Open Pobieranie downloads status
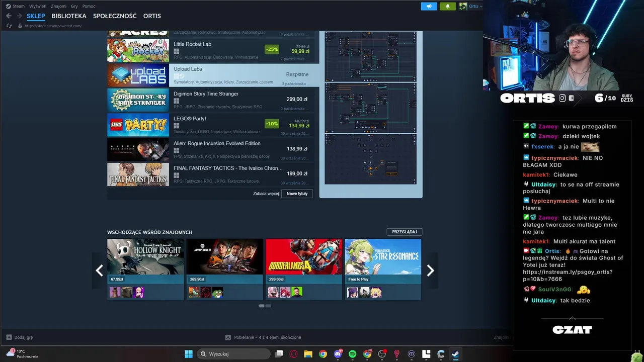 point(263,337)
